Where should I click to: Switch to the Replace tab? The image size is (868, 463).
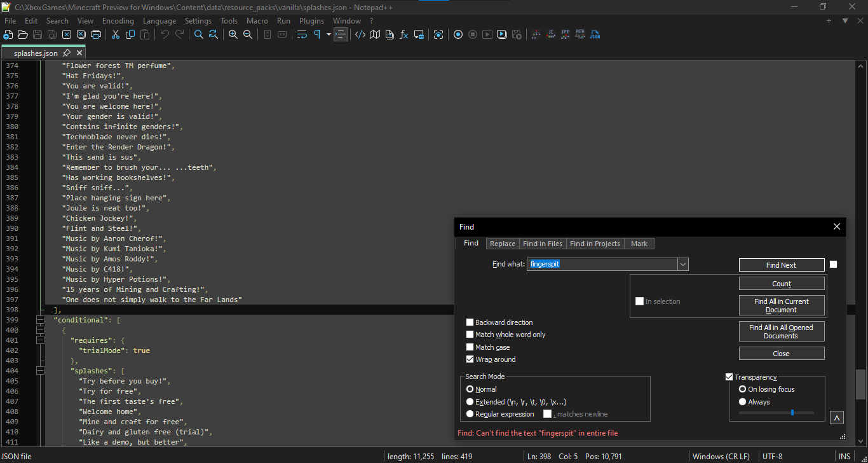pyautogui.click(x=503, y=244)
